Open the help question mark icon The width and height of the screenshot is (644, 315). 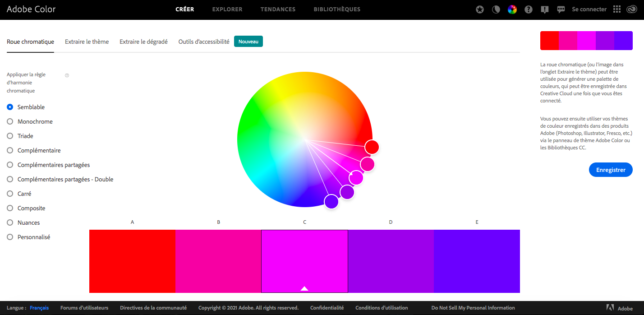click(529, 9)
